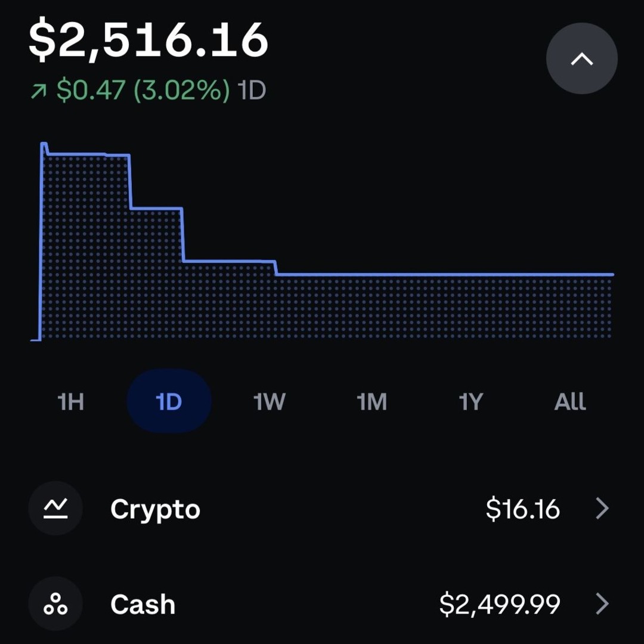Viewport: 644px width, 644px height.
Task: Click the green up-right trend arrow icon
Action: point(39,91)
